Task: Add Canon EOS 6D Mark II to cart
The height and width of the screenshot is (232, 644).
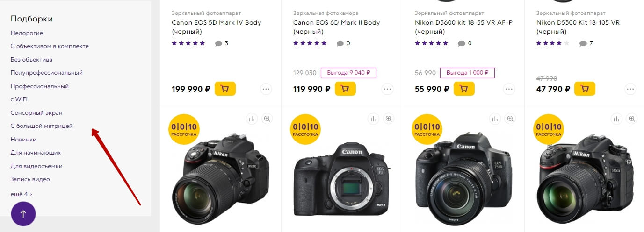Action: (x=345, y=89)
